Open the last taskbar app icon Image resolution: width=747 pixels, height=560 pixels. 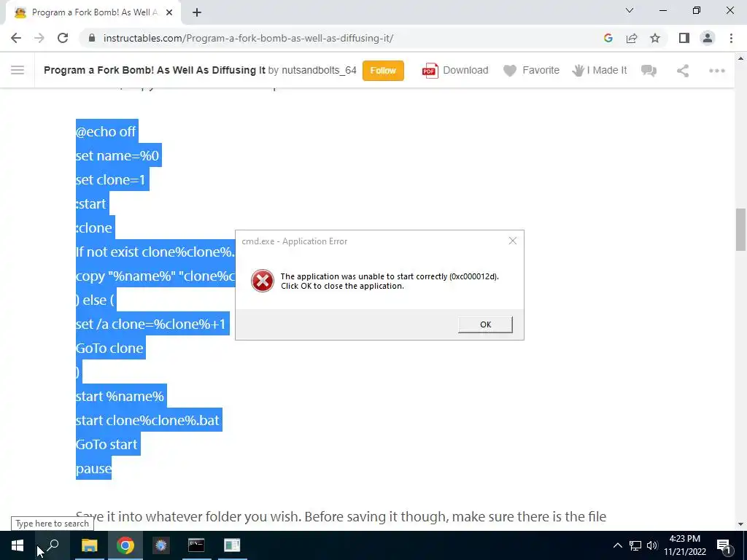(232, 545)
